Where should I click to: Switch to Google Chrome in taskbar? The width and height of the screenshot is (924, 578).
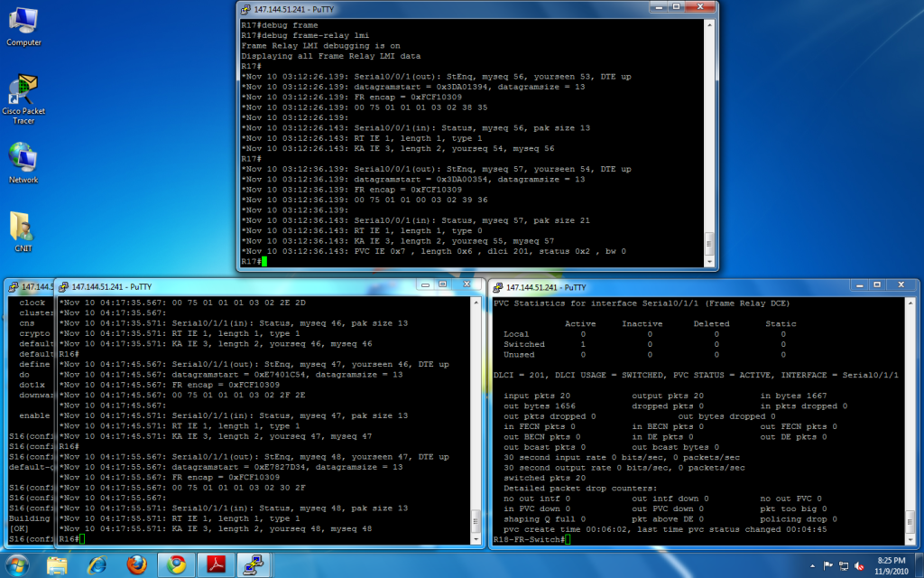pyautogui.click(x=177, y=564)
